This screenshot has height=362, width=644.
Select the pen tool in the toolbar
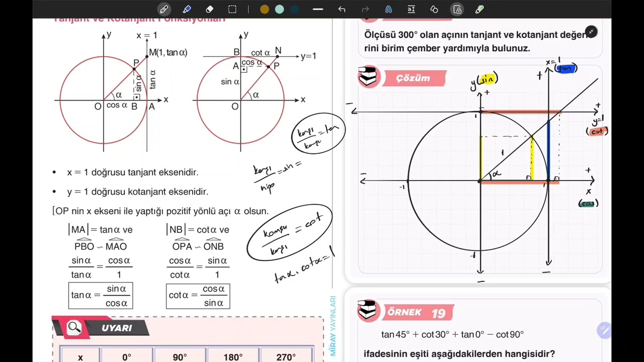pos(164,9)
